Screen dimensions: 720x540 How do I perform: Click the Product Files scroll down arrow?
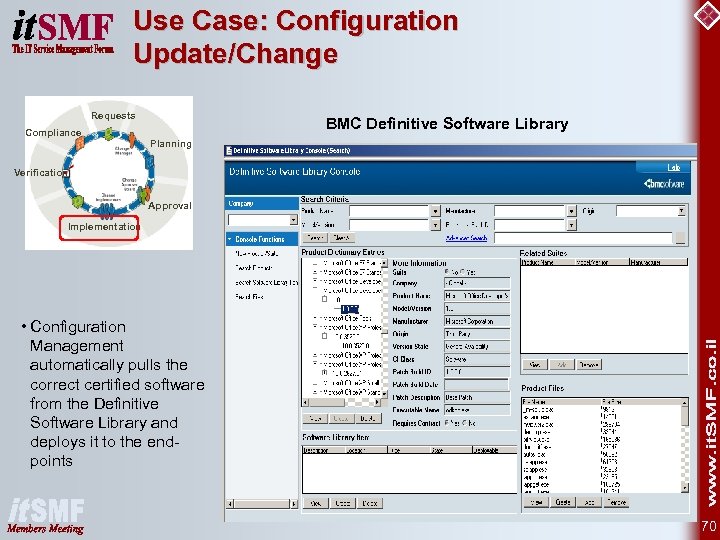point(685,488)
